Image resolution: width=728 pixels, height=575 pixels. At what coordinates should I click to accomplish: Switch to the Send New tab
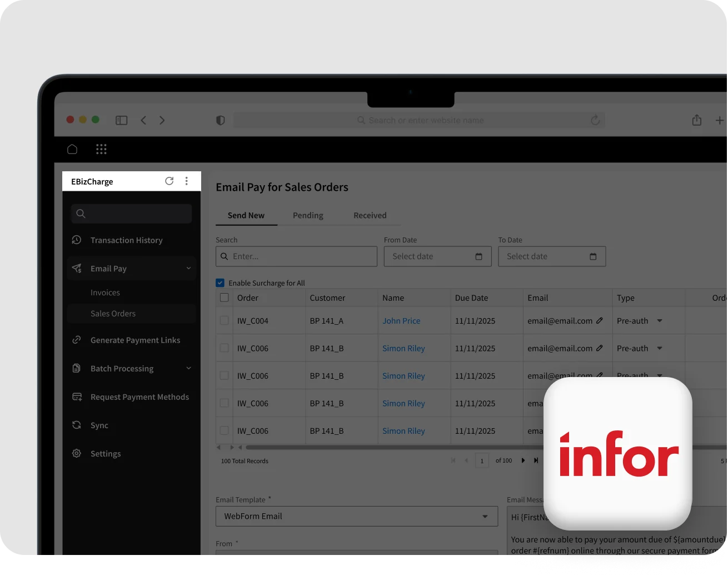click(x=246, y=215)
